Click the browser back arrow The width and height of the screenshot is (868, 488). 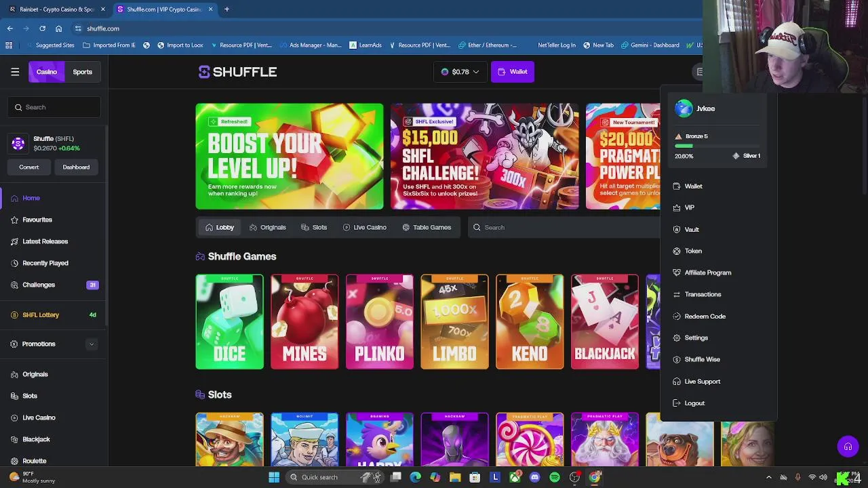(10, 28)
